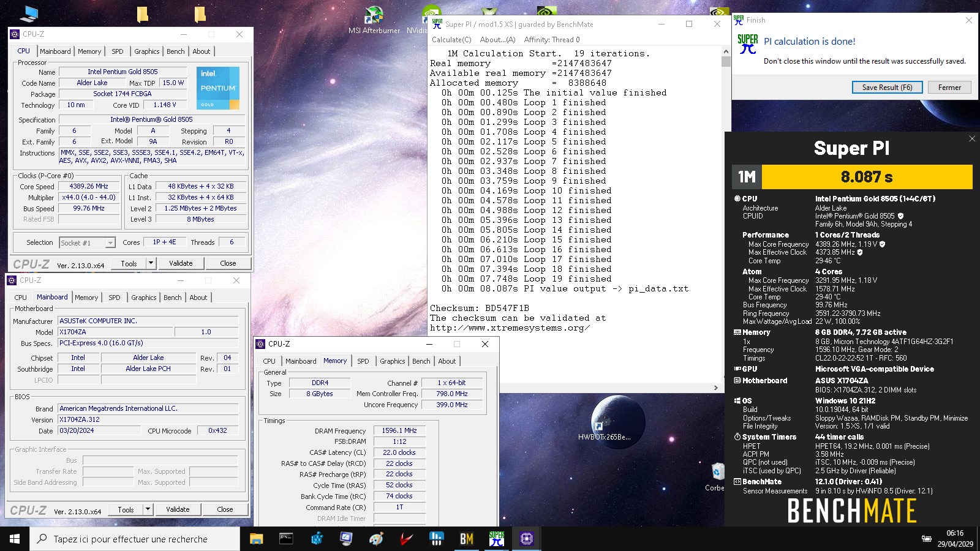Click the Finish dialog title bar icon
This screenshot has height=551, width=980.
(739, 20)
